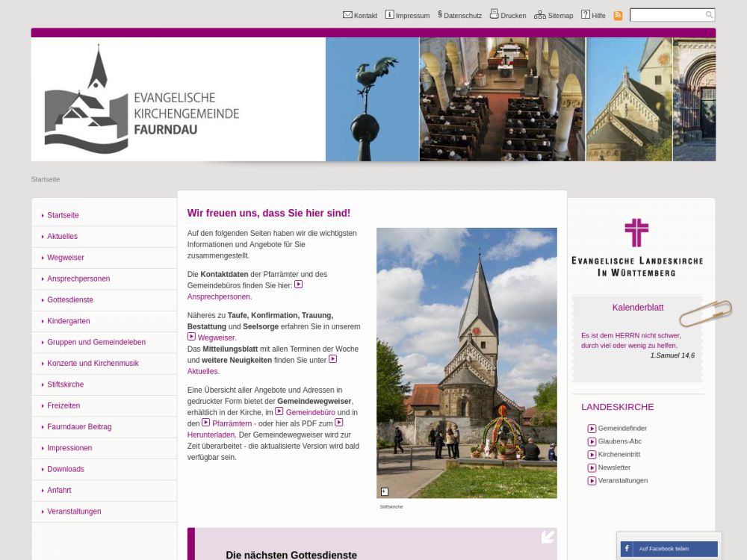Viewport: 747px width, 560px height.
Task: Open the orange RSS feed icon
Action: coord(618,16)
